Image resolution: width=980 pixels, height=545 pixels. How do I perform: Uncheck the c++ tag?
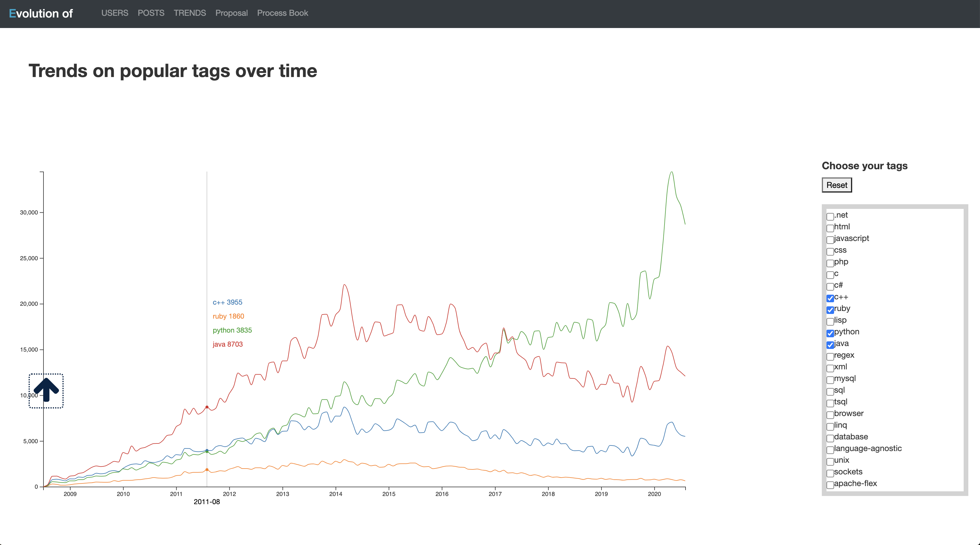(830, 298)
